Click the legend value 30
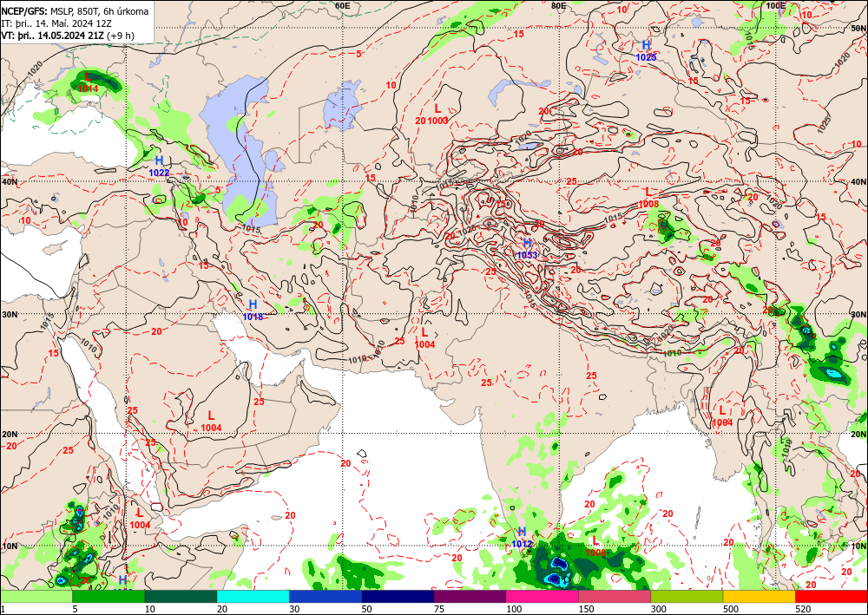Screen dimensions: 868x615 [294, 609]
